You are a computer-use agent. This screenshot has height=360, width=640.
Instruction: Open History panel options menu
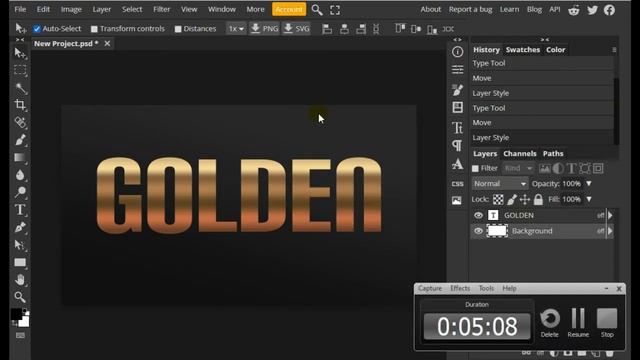[x=614, y=50]
